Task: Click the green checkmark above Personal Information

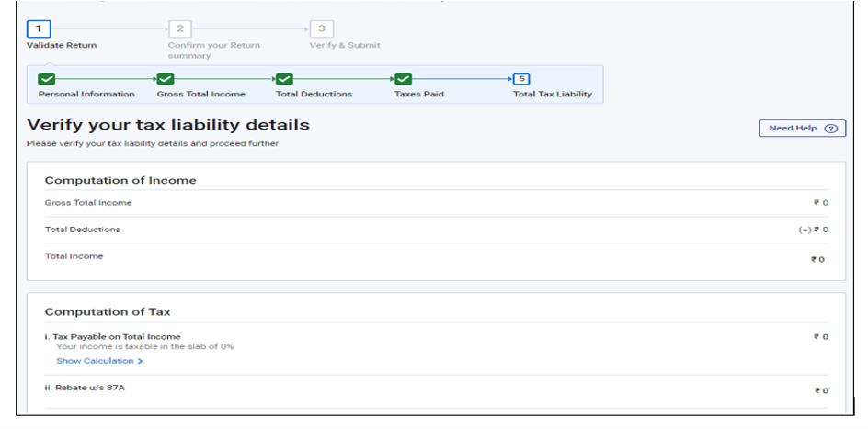Action: click(47, 79)
